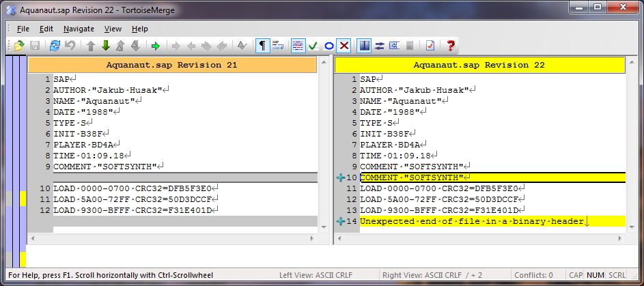
Task: Click the plus marker beside line 14
Action: click(x=341, y=222)
